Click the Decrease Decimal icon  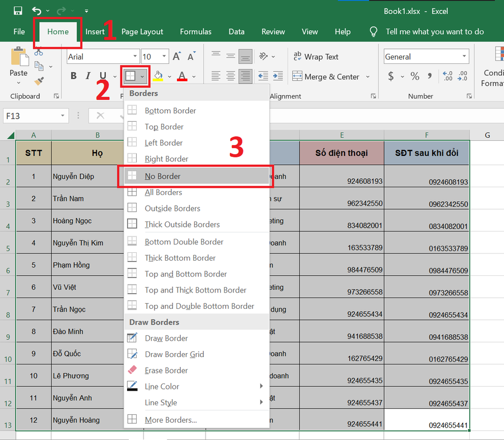[462, 76]
